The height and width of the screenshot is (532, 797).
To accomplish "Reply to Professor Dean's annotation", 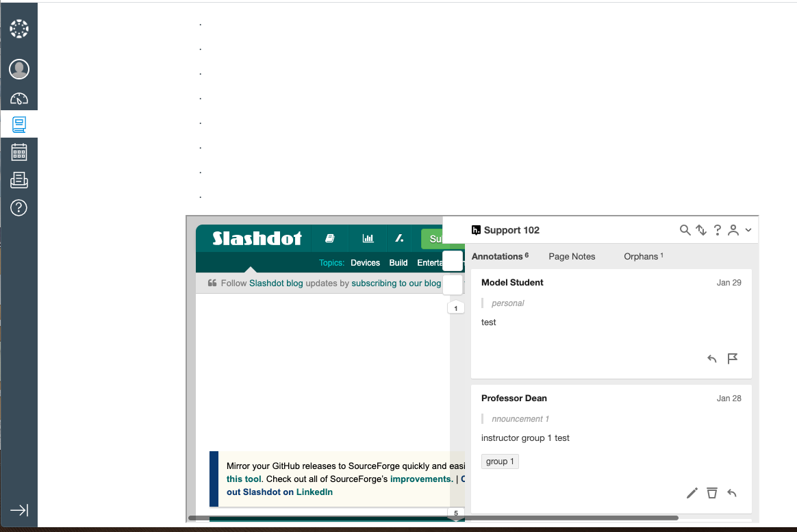I will (x=732, y=493).
